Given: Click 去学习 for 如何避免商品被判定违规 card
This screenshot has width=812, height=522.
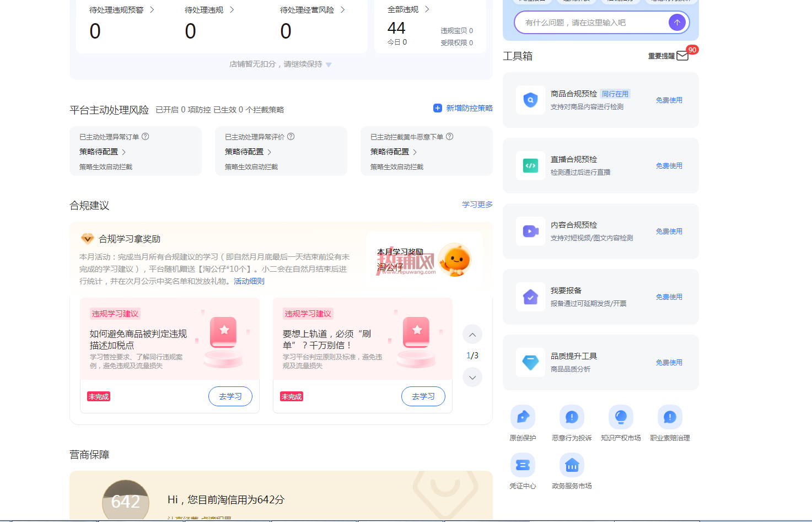Looking at the screenshot, I should 230,396.
